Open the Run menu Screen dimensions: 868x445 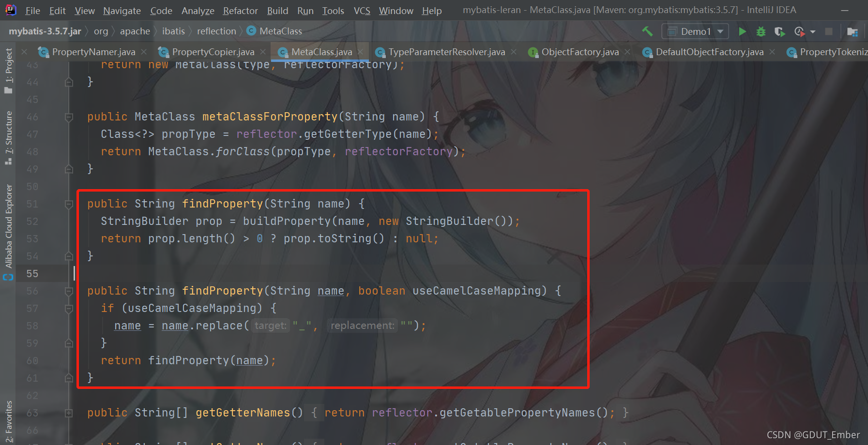[x=305, y=11]
